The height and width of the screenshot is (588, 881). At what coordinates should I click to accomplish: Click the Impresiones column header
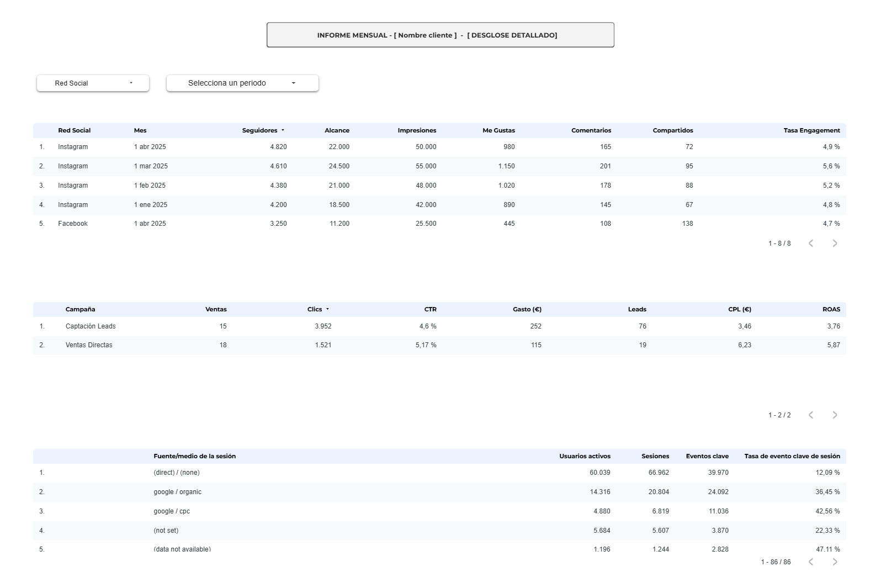click(417, 131)
